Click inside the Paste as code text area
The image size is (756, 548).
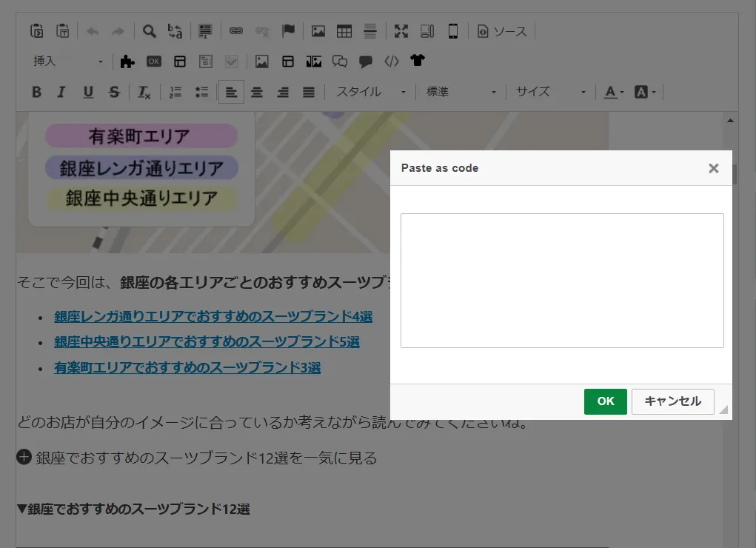coord(562,281)
